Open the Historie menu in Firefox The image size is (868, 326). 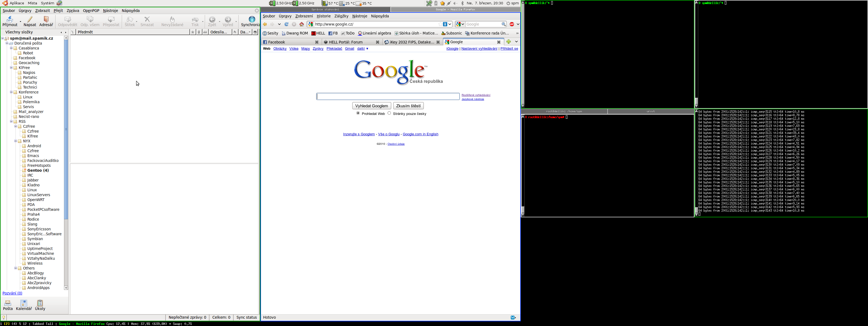point(324,16)
